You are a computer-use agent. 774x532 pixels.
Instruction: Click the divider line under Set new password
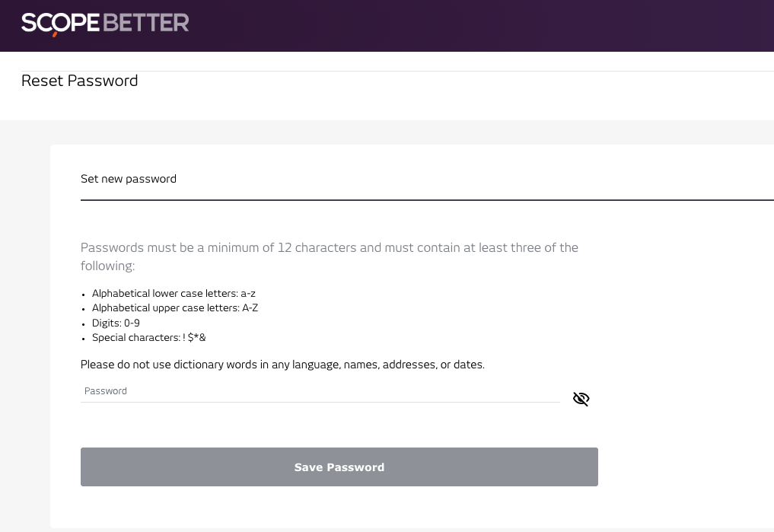tap(426, 200)
